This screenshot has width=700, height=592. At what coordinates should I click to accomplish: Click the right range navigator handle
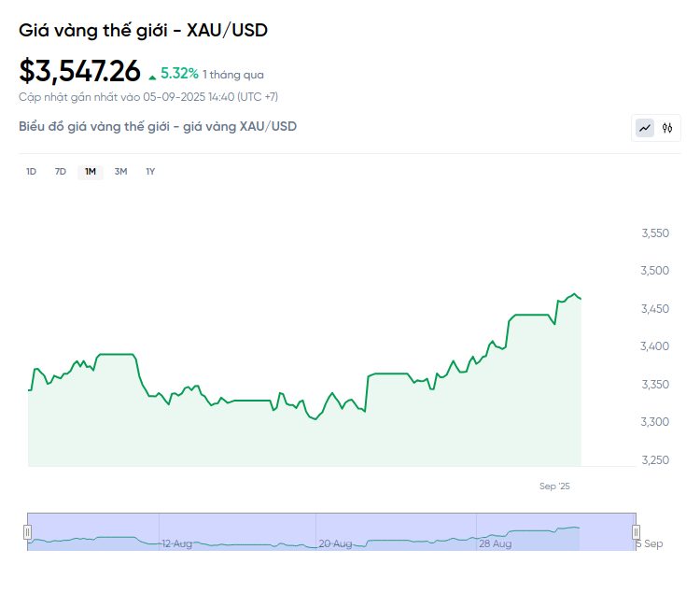pos(637,532)
